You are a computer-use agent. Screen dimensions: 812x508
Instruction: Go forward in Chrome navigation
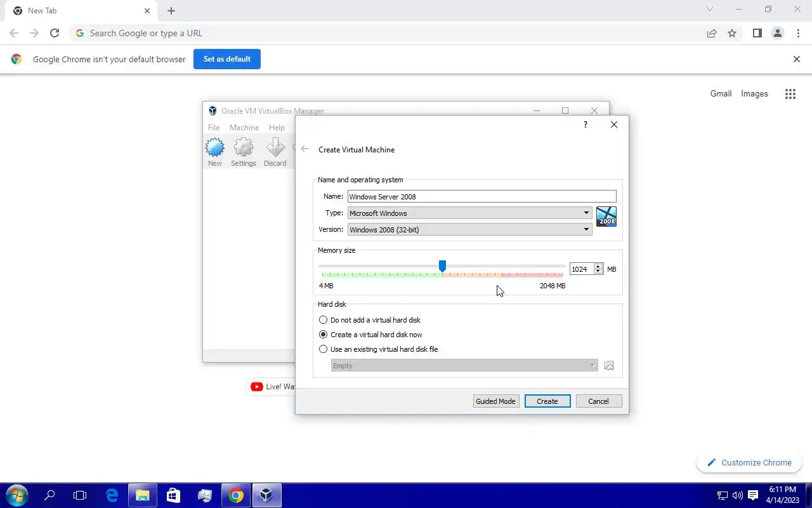pos(34,33)
